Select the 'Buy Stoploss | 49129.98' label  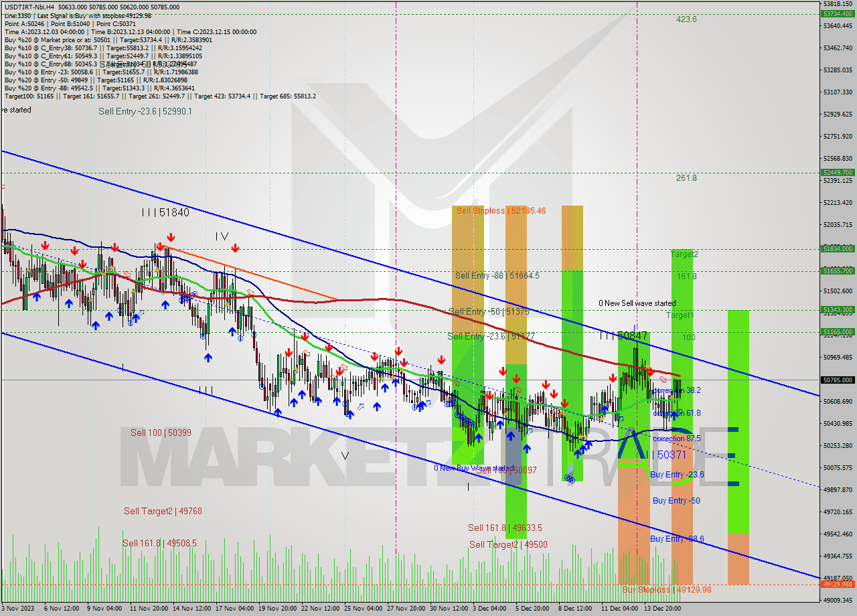pyautogui.click(x=666, y=590)
